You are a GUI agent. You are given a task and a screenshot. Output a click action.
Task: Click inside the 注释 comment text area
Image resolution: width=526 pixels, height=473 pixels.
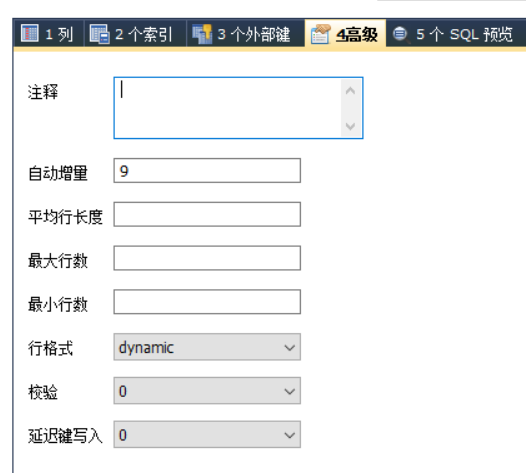(x=228, y=108)
